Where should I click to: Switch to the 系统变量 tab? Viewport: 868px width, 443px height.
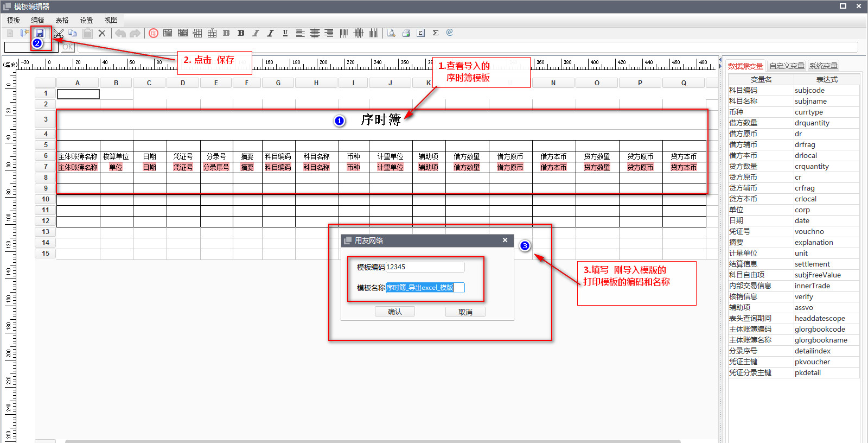[x=823, y=66]
